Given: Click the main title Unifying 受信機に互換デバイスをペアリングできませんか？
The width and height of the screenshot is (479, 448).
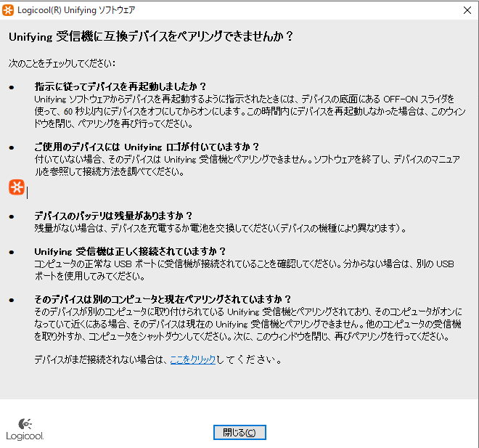Looking at the screenshot, I should point(151,37).
